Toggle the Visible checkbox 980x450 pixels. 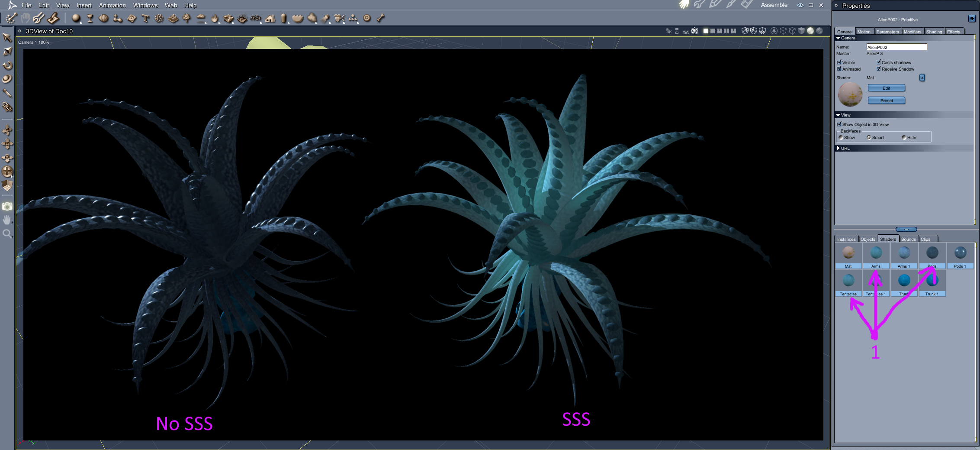(839, 62)
